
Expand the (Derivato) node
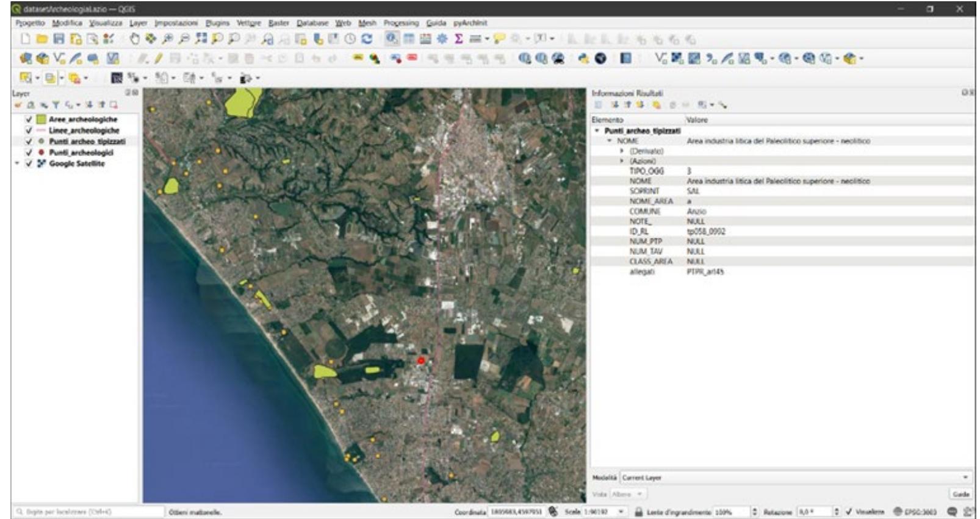pos(622,151)
